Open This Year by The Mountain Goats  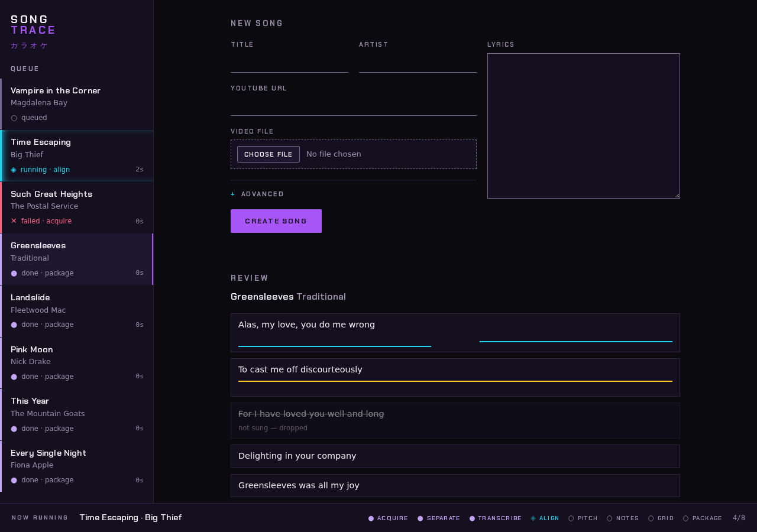tap(77, 415)
